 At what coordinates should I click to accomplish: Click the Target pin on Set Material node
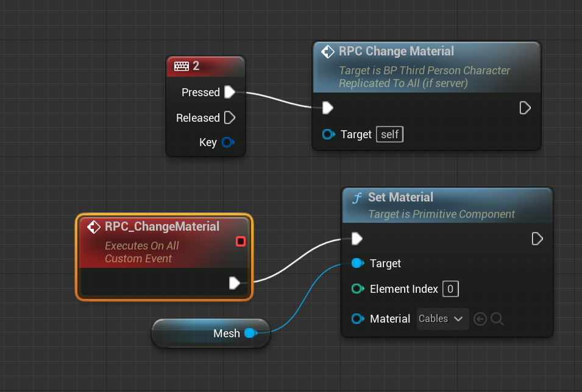(x=358, y=264)
